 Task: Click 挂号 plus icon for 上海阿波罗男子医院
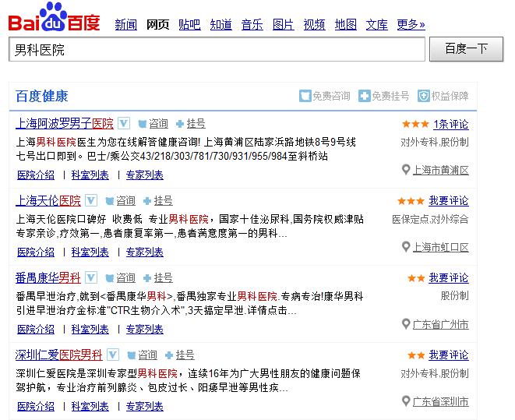180,124
